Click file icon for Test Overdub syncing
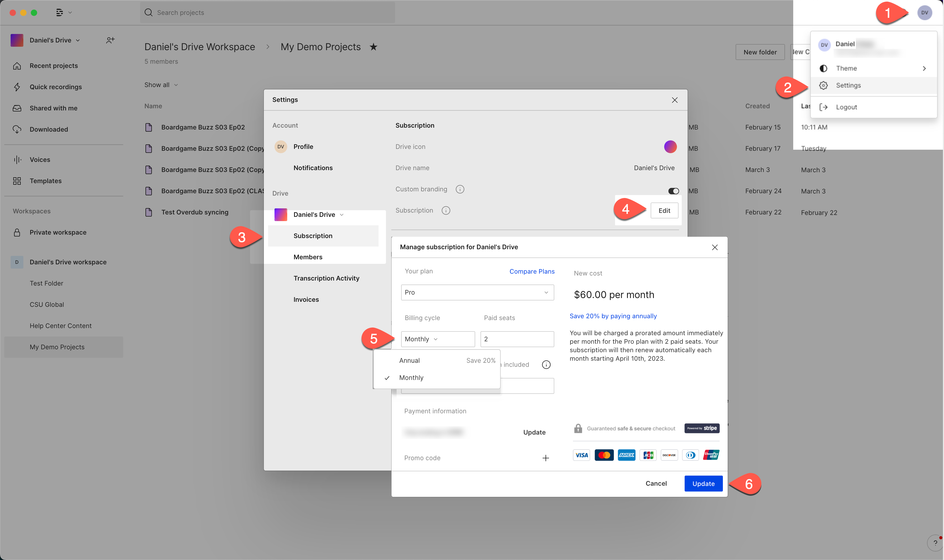The height and width of the screenshot is (560, 944). [x=149, y=212]
